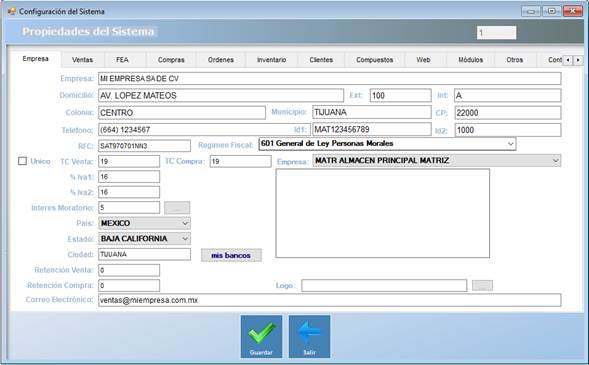Select the Empresa tab

(x=35, y=59)
